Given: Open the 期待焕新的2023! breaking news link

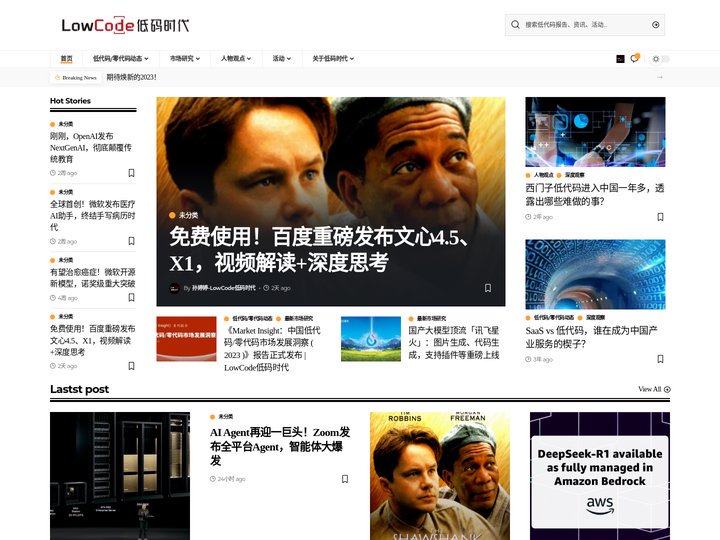Looking at the screenshot, I should coord(131,77).
